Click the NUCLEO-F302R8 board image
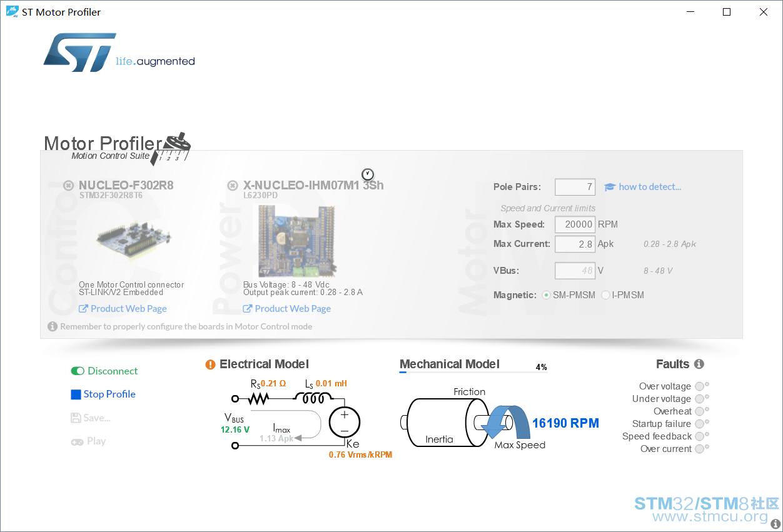This screenshot has height=532, width=783. pyautogui.click(x=133, y=241)
